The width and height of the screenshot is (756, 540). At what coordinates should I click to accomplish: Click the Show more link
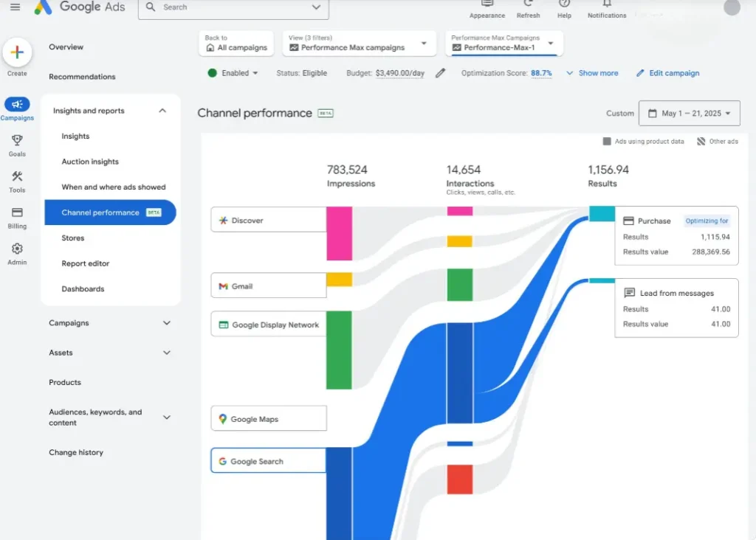pos(592,73)
